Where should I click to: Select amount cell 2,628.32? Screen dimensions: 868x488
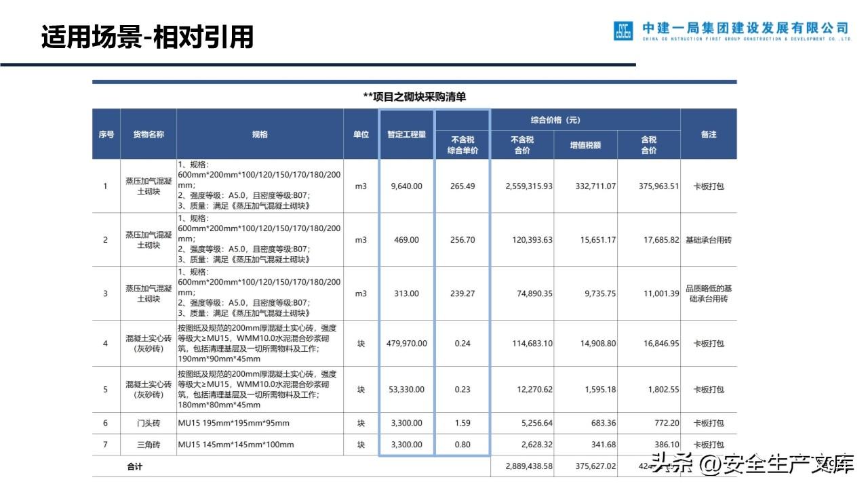tap(536, 445)
